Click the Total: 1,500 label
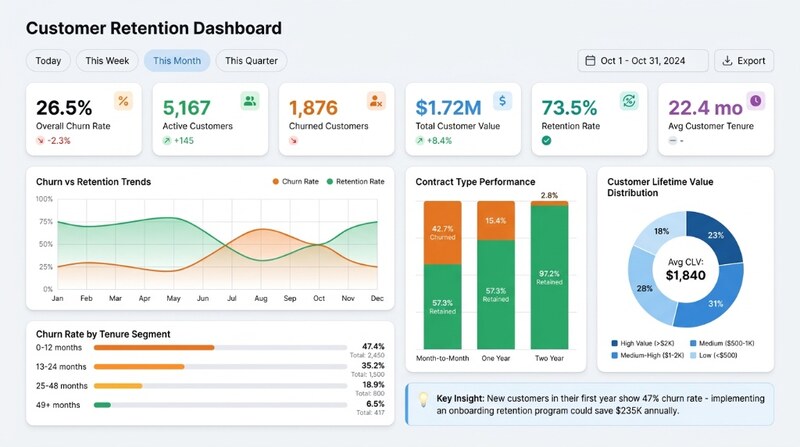The image size is (800, 447). point(368,375)
